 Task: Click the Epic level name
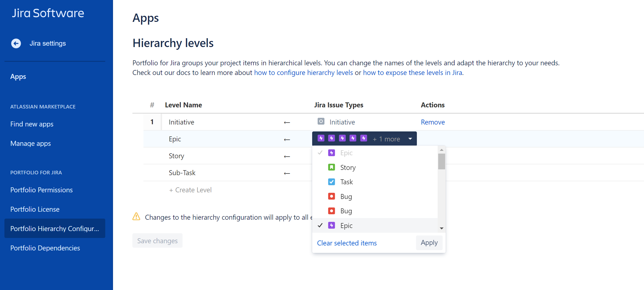point(175,139)
